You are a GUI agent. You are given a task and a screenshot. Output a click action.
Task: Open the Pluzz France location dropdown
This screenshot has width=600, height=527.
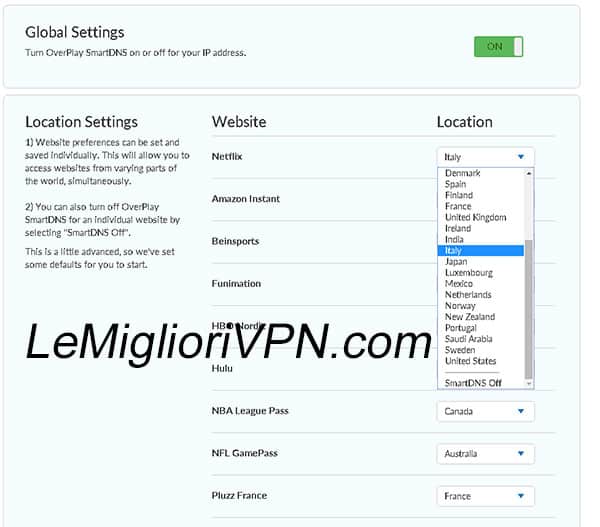485,496
